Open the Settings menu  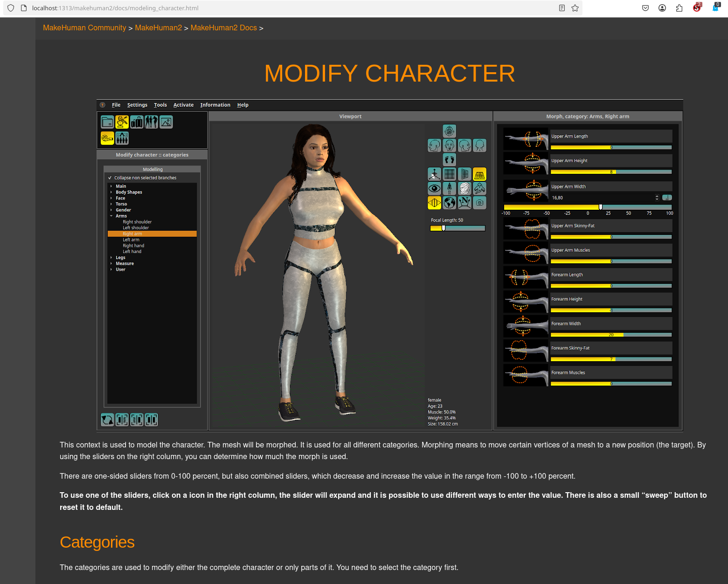click(137, 105)
